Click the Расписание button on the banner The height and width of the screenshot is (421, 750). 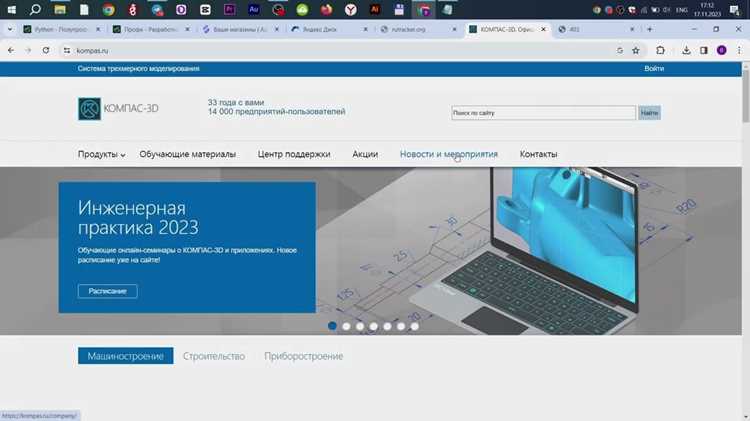point(107,291)
